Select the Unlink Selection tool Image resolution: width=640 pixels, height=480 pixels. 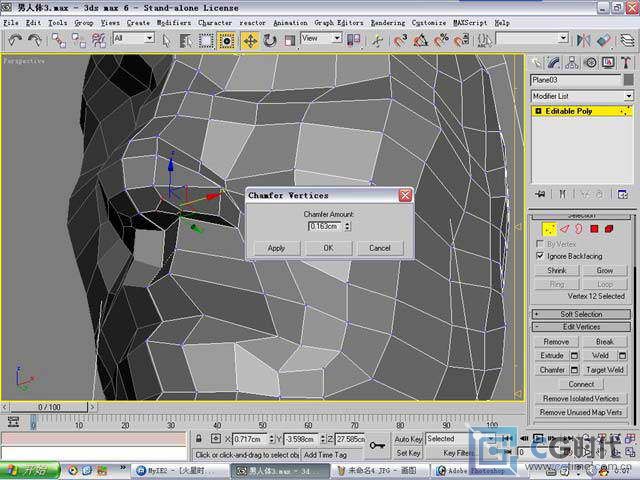point(78,40)
